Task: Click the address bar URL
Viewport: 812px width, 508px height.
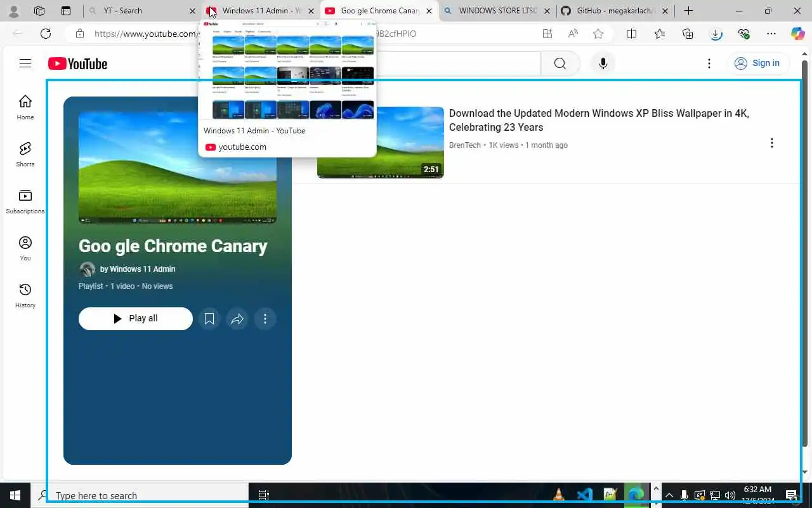Action: pyautogui.click(x=254, y=34)
